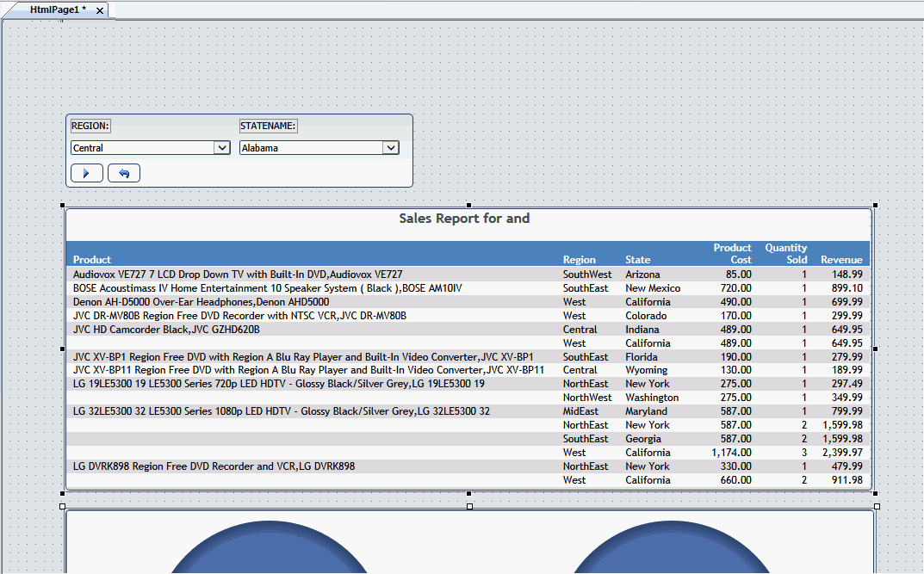Click the Sales Report for and title
924x574 pixels.
464,219
